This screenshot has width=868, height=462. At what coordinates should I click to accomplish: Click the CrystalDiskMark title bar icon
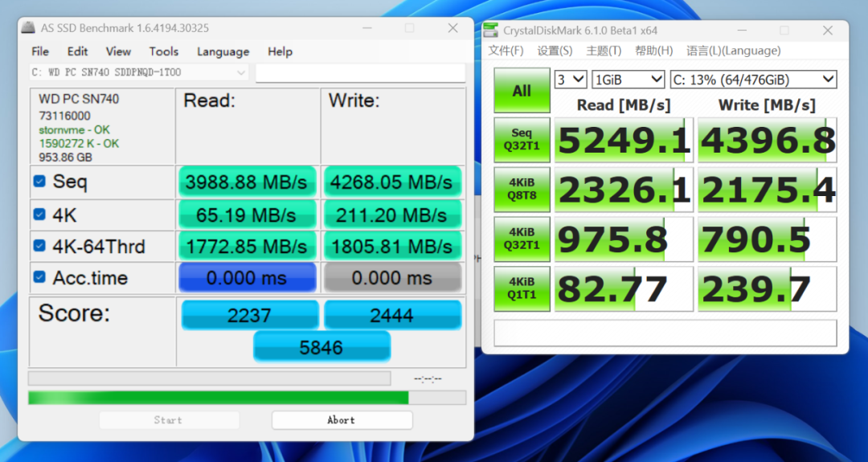click(x=490, y=30)
